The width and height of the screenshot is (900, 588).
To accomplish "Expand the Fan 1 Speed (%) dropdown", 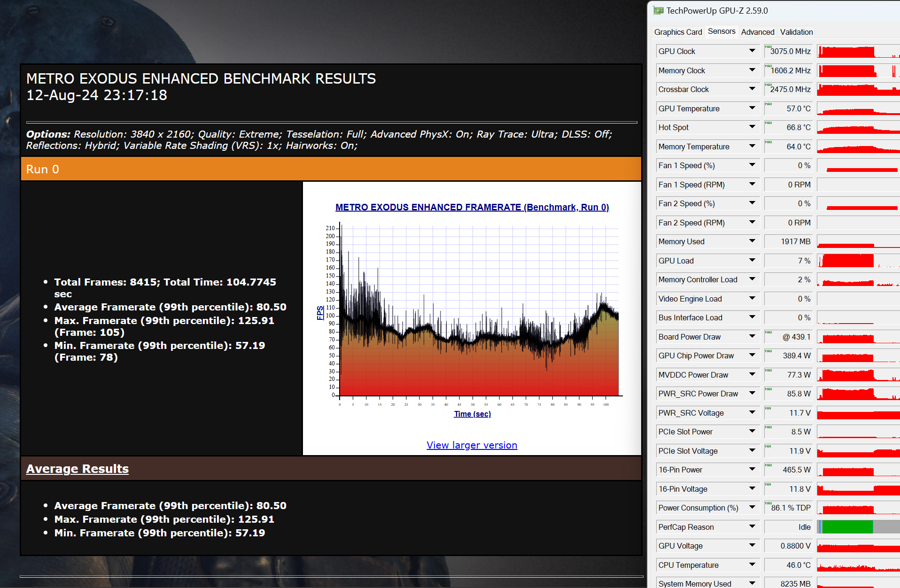I will (752, 165).
